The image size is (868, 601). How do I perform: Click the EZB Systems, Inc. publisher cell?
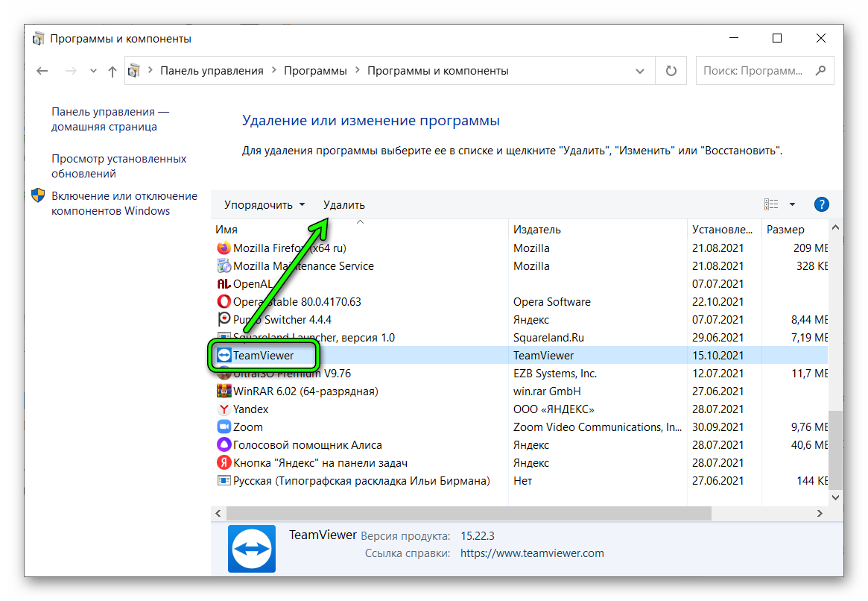pos(555,374)
